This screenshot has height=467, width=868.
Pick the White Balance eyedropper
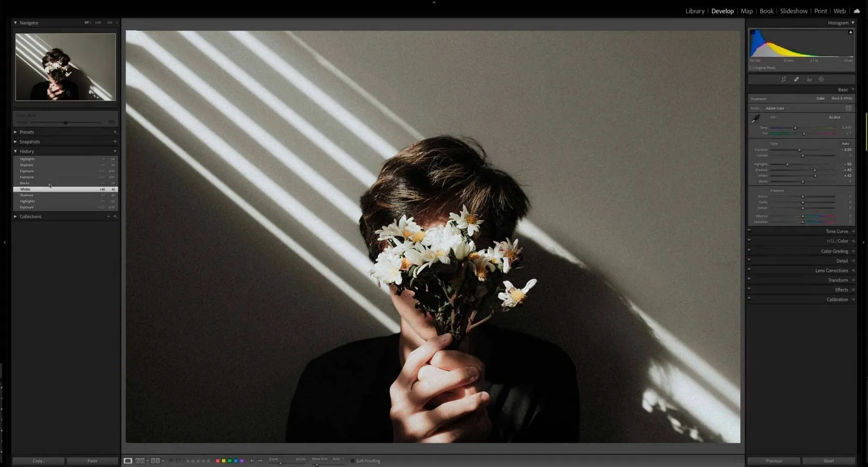755,119
